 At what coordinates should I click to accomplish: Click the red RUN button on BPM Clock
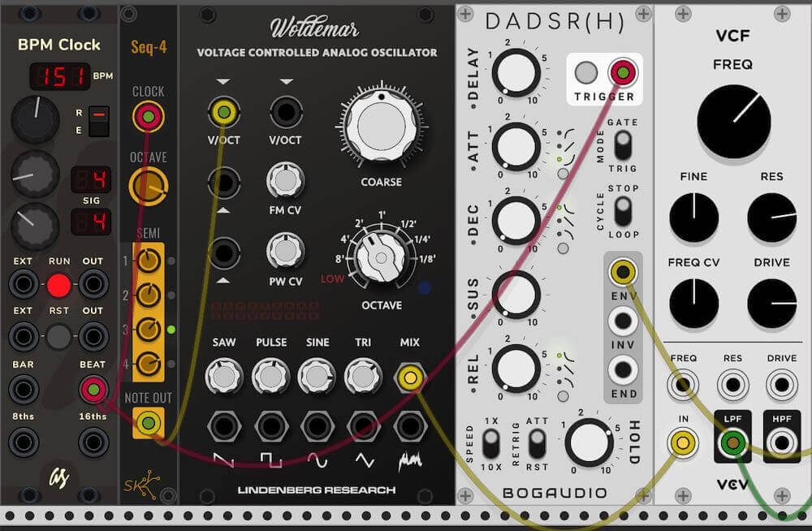pos(58,285)
